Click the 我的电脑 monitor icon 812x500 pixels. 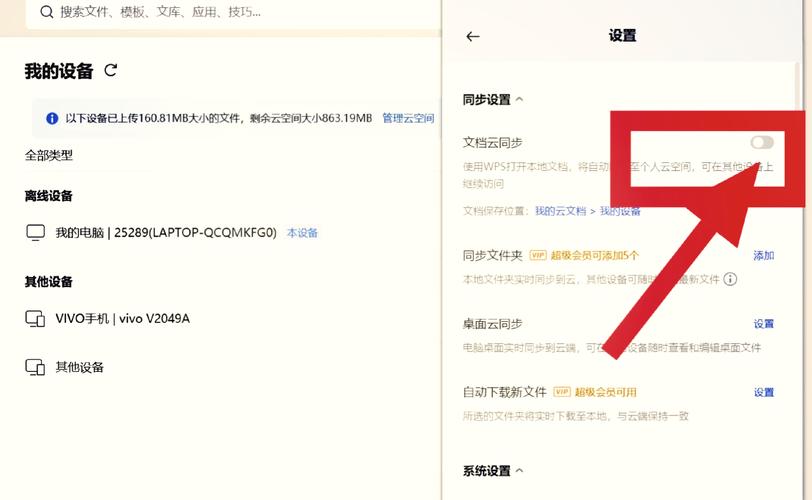click(x=35, y=233)
